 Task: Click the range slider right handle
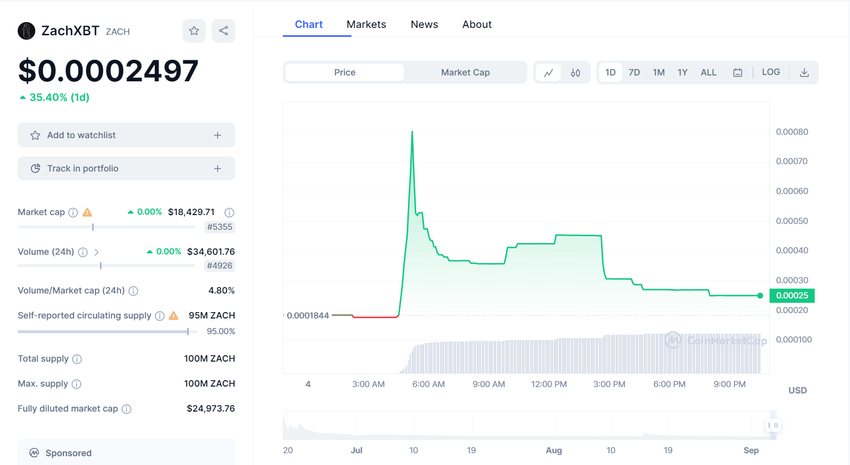772,425
